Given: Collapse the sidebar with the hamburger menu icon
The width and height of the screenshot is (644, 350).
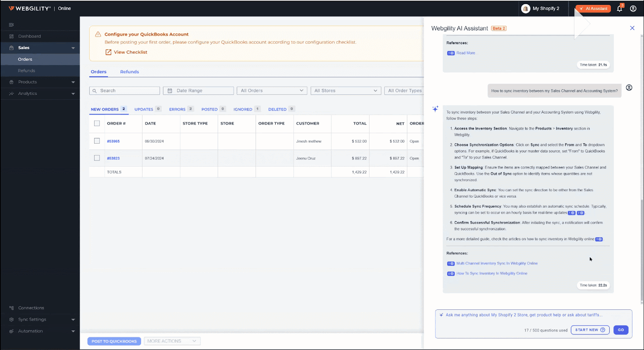Looking at the screenshot, I should [x=11, y=25].
